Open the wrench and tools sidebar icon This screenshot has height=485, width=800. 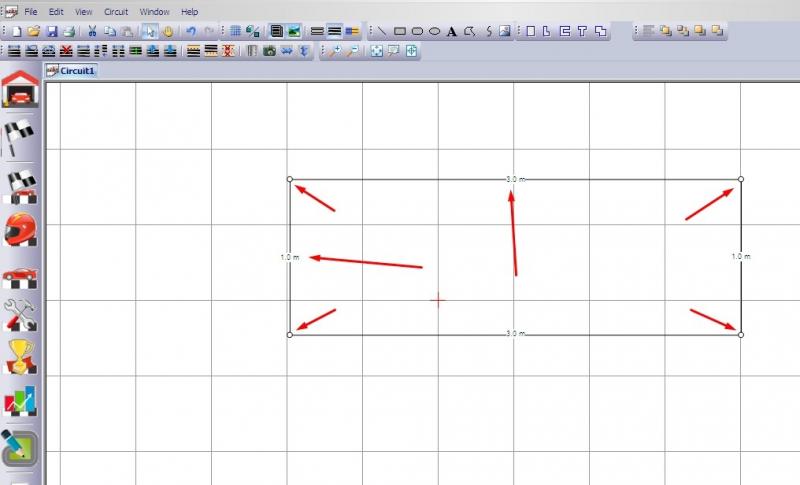click(20, 315)
